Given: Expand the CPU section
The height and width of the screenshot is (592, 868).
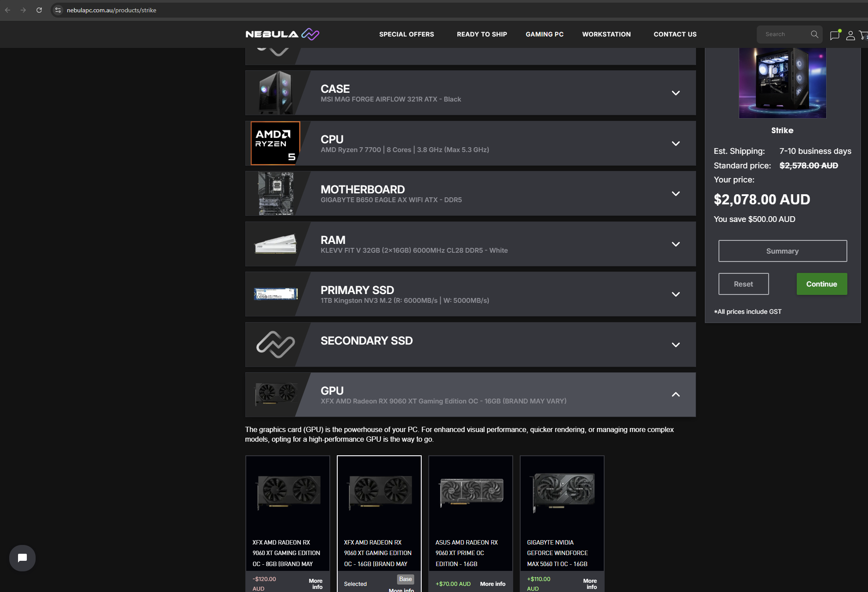Looking at the screenshot, I should (x=675, y=144).
